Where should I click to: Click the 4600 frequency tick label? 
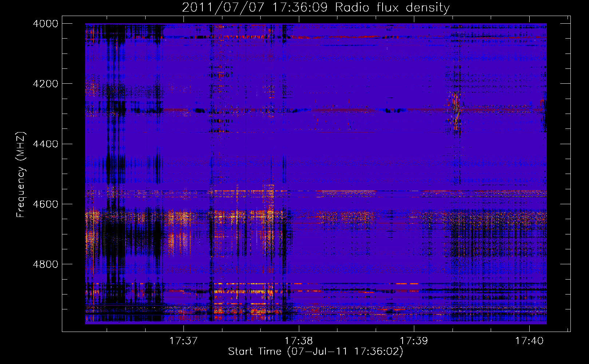[x=46, y=204]
